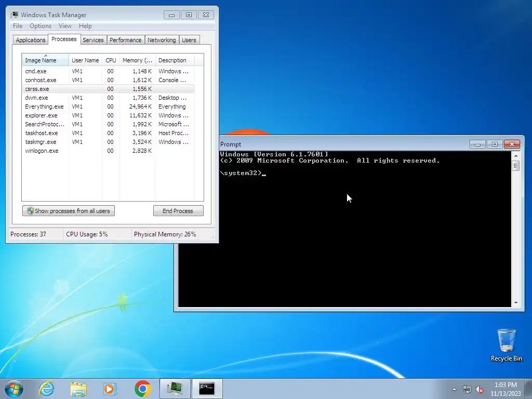Select dwm.exe process row

coord(108,98)
